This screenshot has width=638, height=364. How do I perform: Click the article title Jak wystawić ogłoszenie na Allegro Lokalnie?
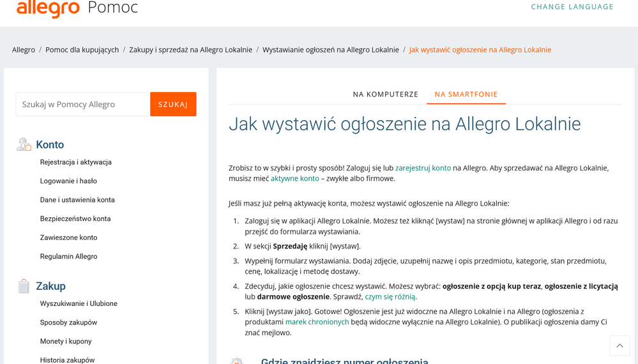pyautogui.click(x=404, y=124)
